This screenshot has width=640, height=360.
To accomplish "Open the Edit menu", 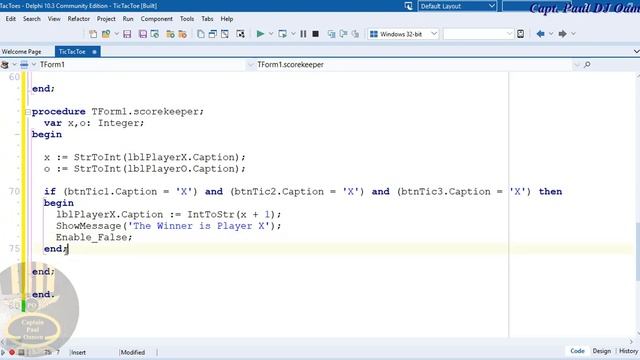I will tap(11, 19).
